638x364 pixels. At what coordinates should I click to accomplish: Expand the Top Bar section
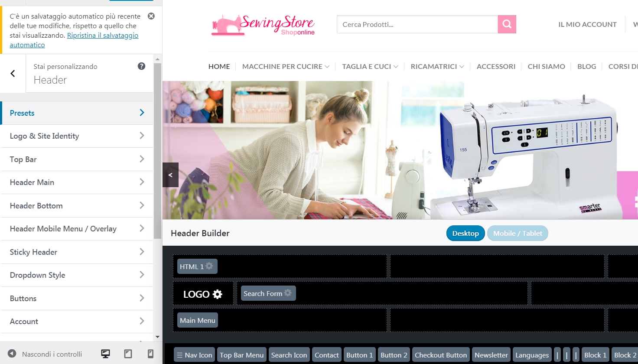coord(77,159)
